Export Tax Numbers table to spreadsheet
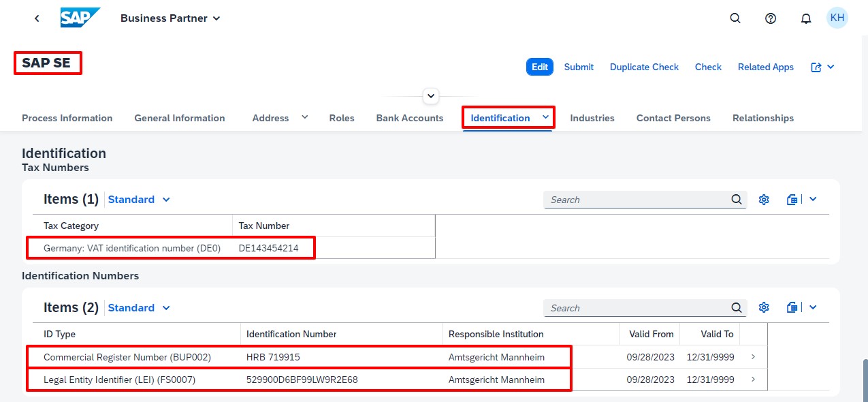The width and height of the screenshot is (868, 402). (x=792, y=200)
